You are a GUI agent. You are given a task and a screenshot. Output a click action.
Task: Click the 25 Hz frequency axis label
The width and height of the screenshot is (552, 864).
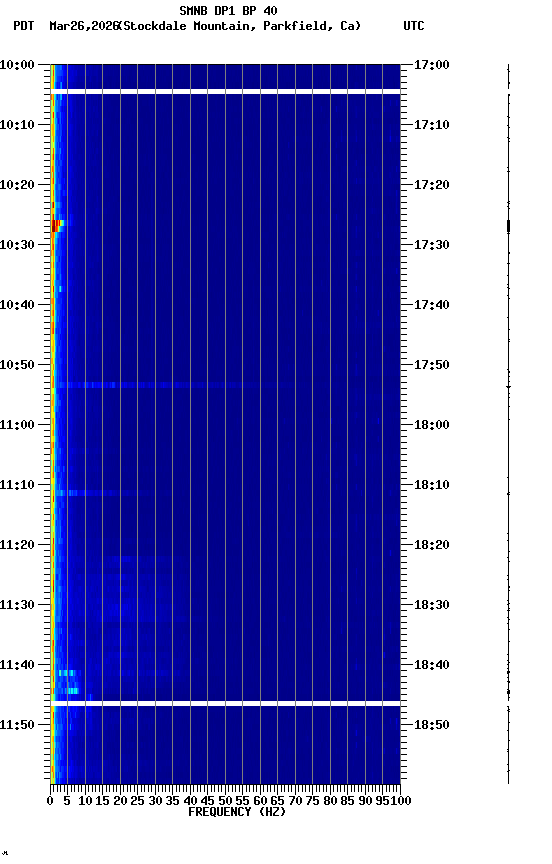point(137,801)
